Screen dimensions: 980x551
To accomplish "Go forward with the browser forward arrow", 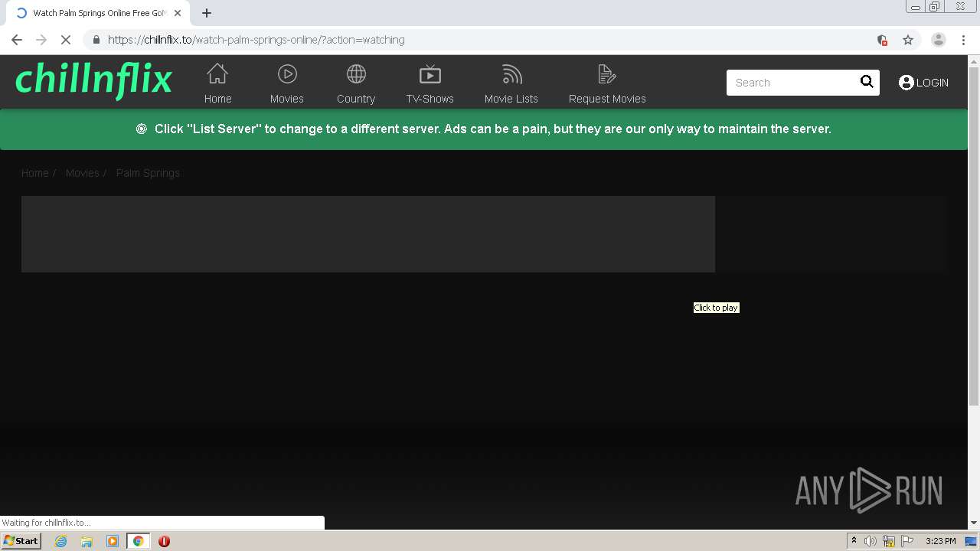I will 41,40.
